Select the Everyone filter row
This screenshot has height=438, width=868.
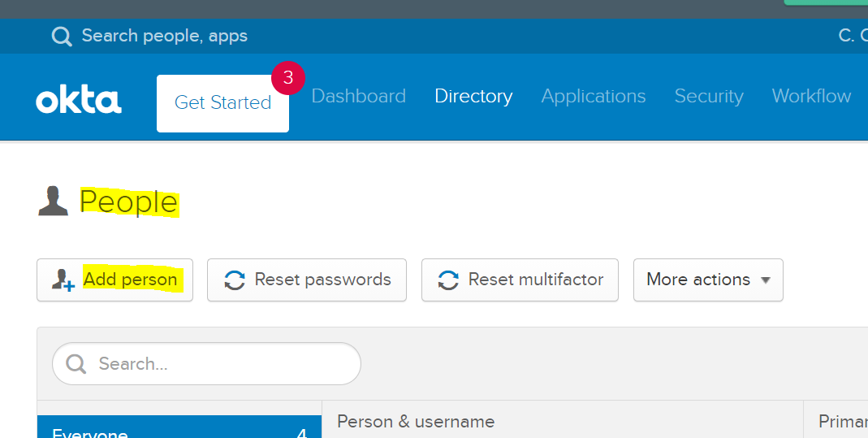pyautogui.click(x=179, y=427)
